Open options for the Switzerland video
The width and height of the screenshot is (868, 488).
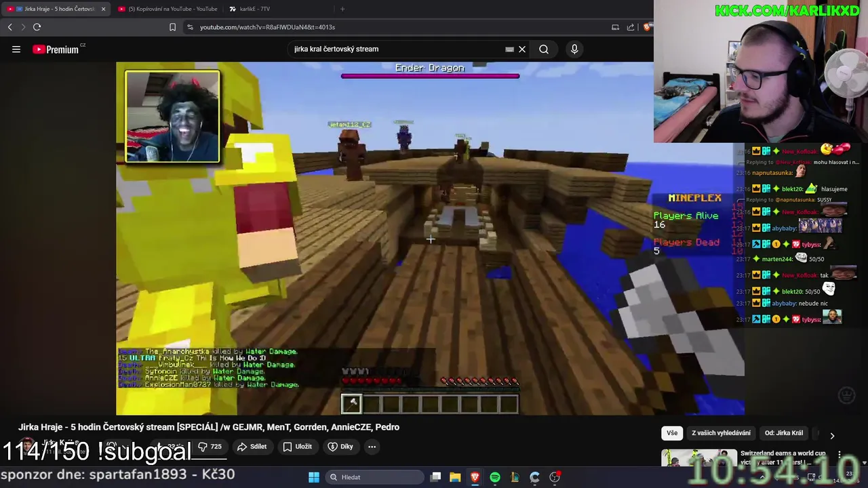coord(840,455)
